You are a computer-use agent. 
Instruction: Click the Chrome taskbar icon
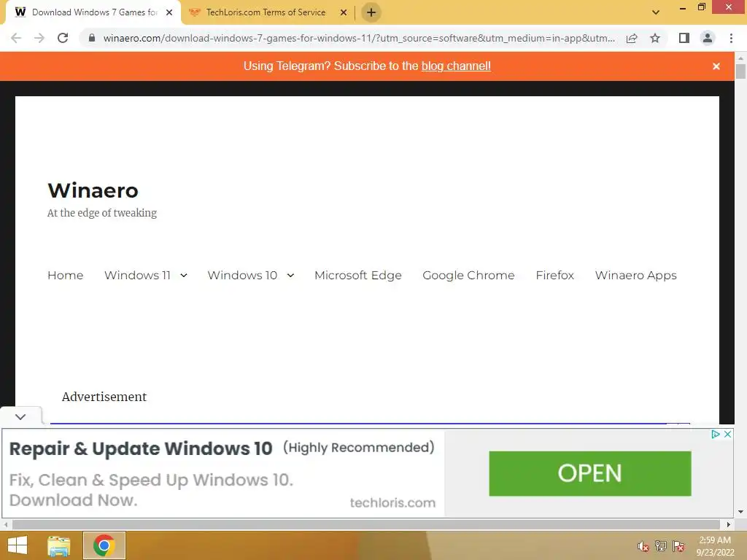(104, 545)
